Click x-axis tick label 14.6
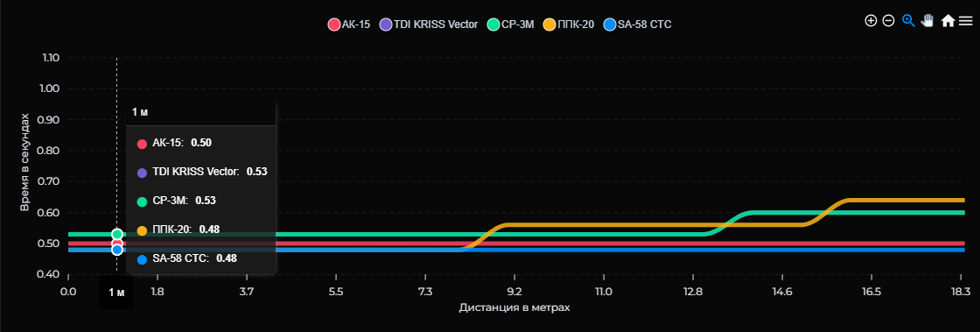980x332 pixels. click(x=782, y=292)
